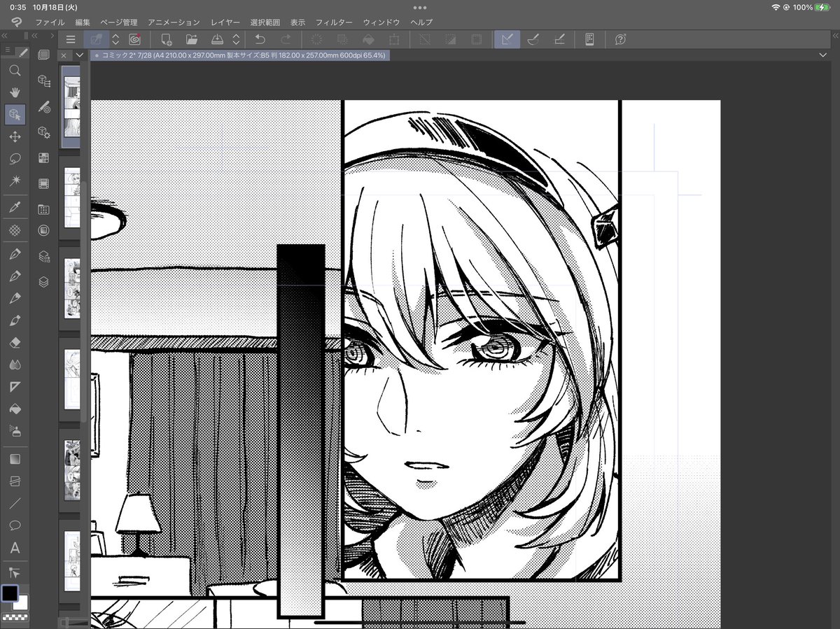Open the support question mark icon

tap(620, 40)
